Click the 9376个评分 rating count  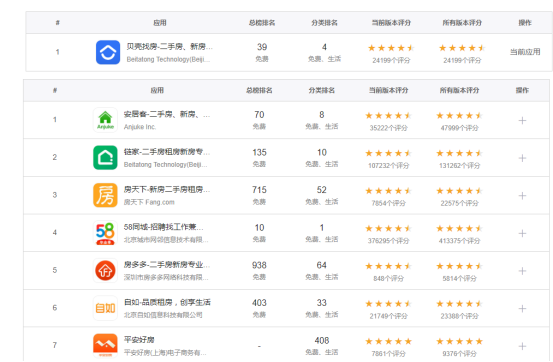460,354
